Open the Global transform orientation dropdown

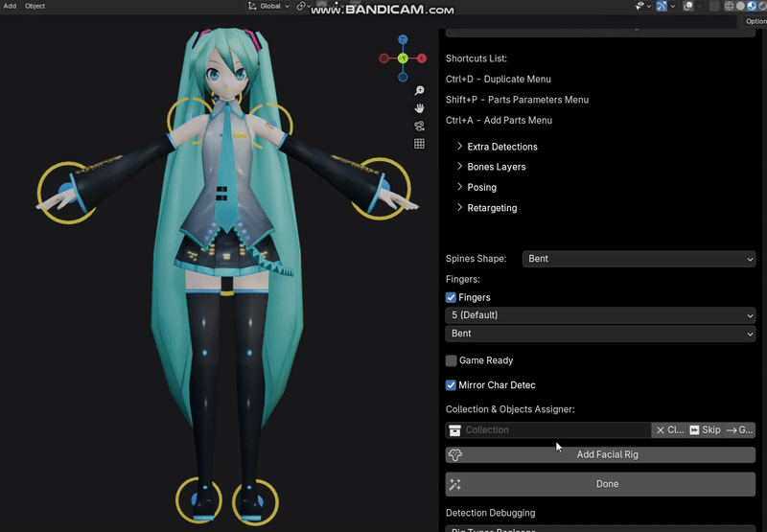click(x=268, y=6)
